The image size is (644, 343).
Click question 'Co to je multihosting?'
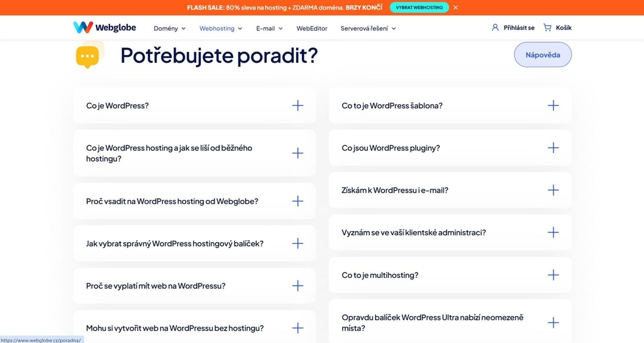[380, 275]
